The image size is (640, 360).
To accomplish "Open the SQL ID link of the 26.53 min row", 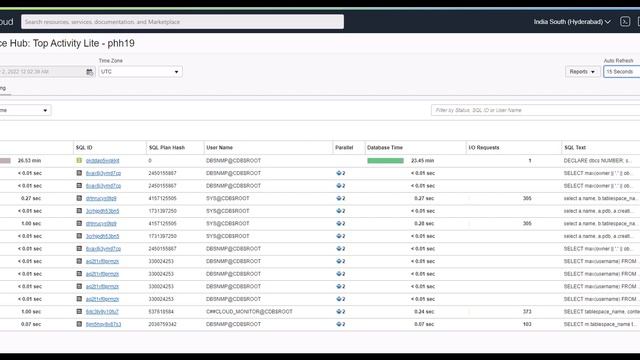I will 102,161.
